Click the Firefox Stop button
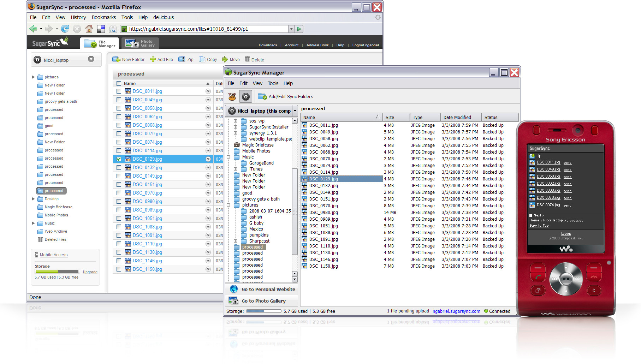 click(x=77, y=29)
